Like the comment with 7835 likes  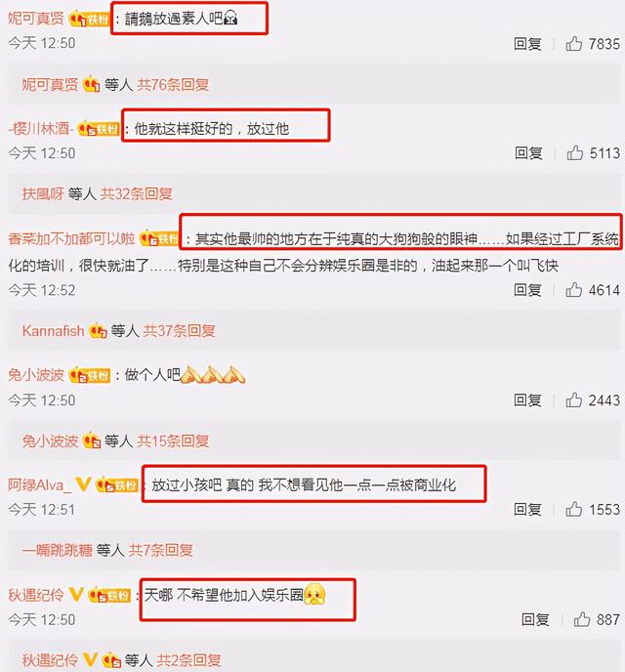coord(573,44)
